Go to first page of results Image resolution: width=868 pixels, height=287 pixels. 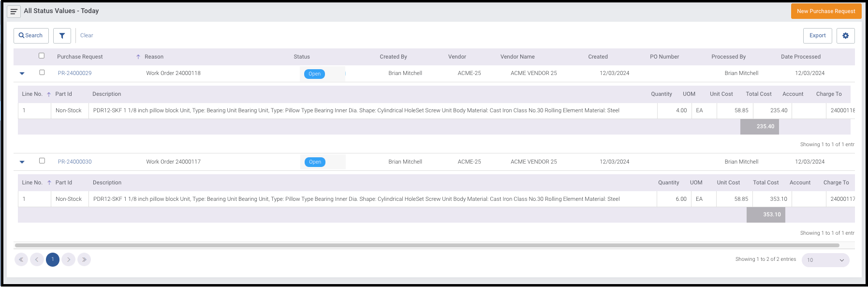pyautogui.click(x=21, y=259)
